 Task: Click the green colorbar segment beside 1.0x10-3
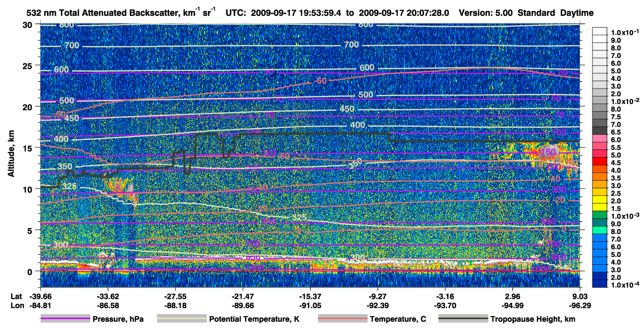click(x=600, y=215)
